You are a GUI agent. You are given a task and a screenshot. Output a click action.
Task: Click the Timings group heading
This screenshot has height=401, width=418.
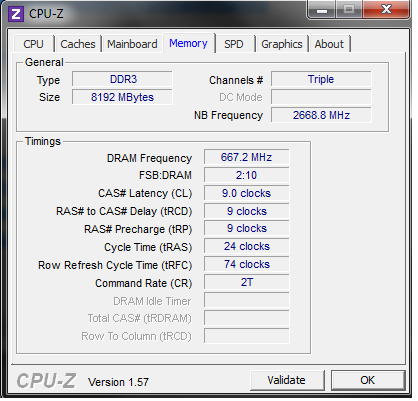tap(43, 141)
